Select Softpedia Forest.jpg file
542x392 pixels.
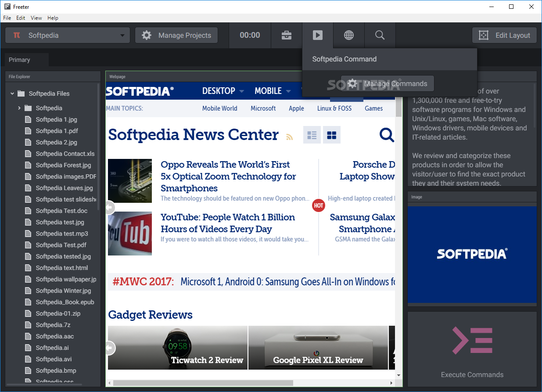click(64, 165)
